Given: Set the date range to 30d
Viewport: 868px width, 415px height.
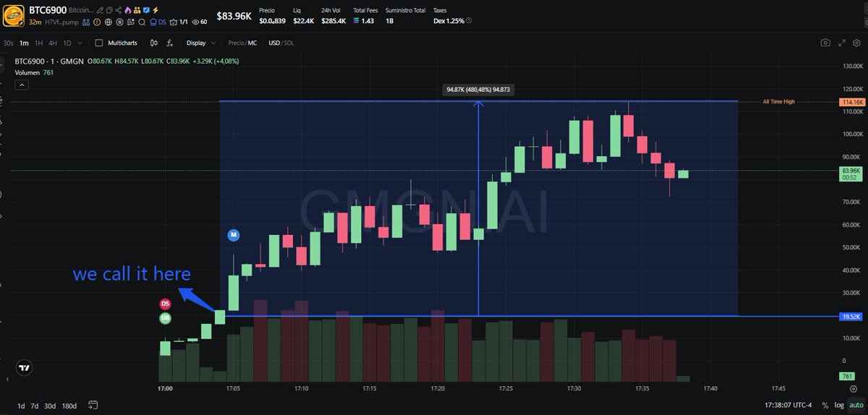Looking at the screenshot, I should [50, 406].
